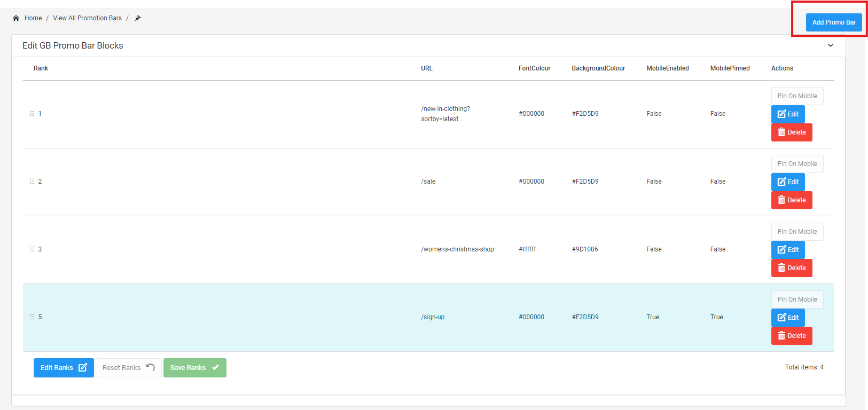Click the Save Ranks button
Viewport: 868px width, 410px height.
[x=194, y=368]
